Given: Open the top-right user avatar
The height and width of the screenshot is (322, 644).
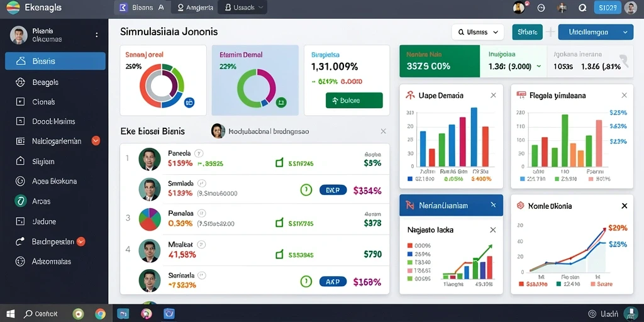Looking at the screenshot, I should tap(630, 8).
